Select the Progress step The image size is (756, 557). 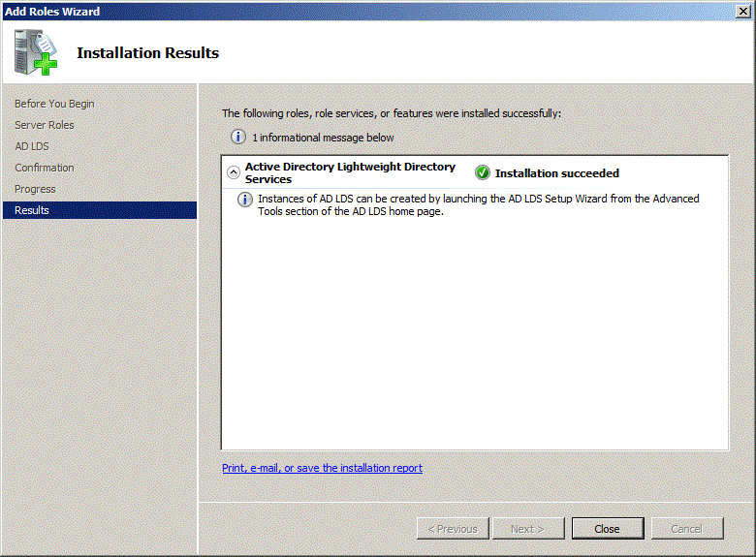click(x=35, y=189)
